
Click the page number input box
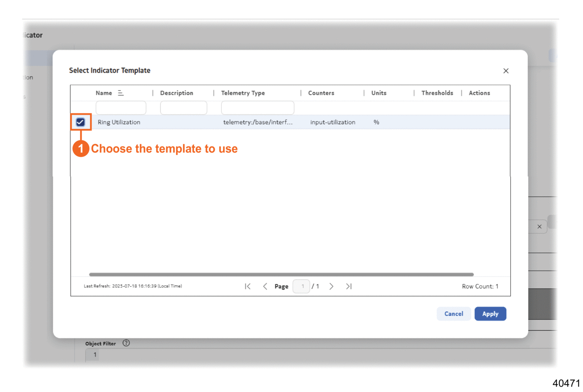click(301, 286)
